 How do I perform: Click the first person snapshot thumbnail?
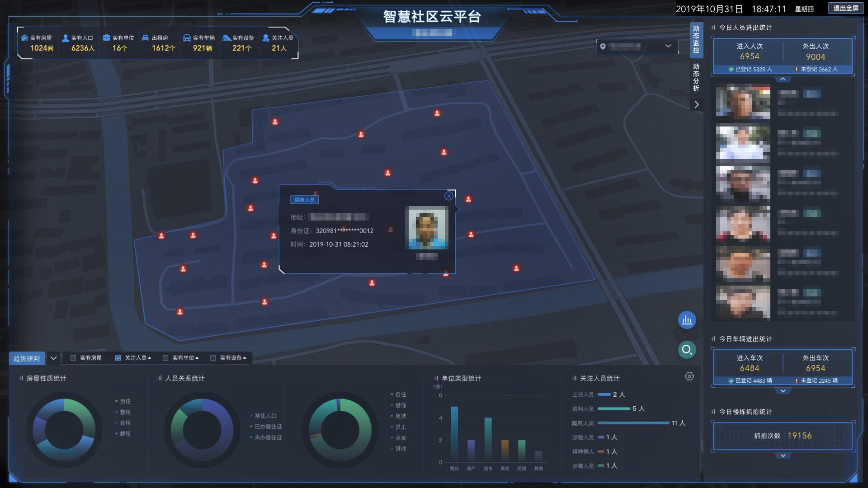pyautogui.click(x=743, y=102)
